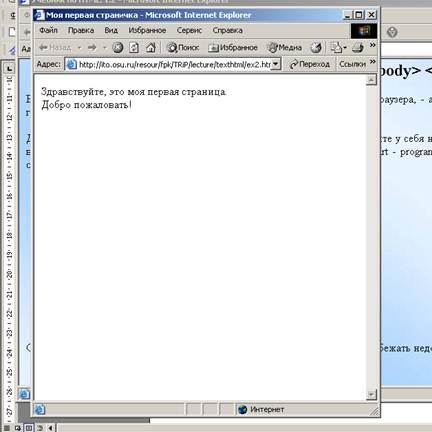Open the History icon in toolbar

(316, 48)
